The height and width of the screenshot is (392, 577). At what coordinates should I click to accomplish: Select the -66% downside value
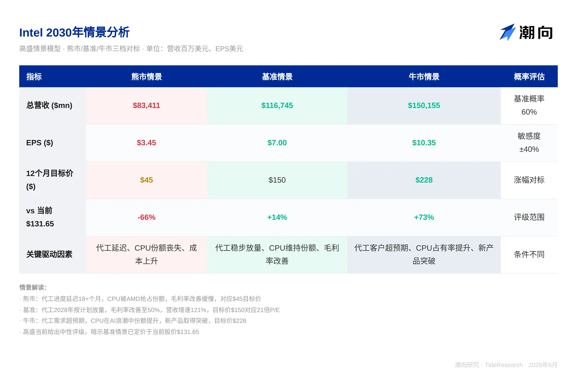coord(147,217)
